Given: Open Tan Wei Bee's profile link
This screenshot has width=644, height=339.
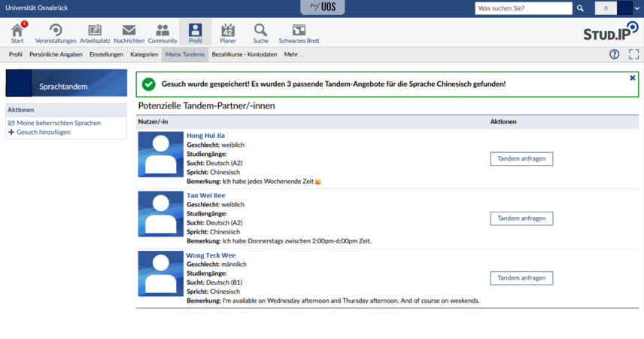Looking at the screenshot, I should 205,195.
